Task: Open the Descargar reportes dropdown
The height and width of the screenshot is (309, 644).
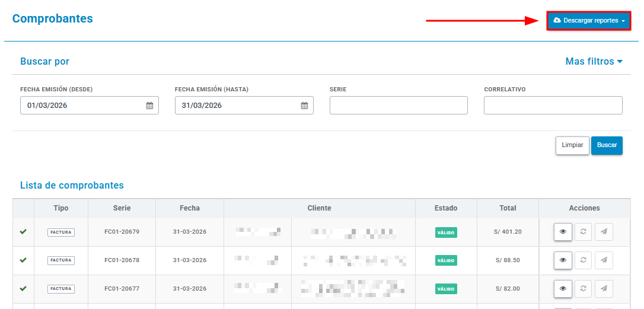Action: coord(588,21)
